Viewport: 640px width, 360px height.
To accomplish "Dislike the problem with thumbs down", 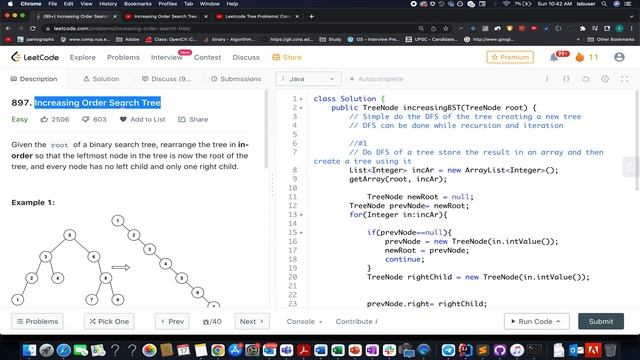I will pyautogui.click(x=86, y=119).
